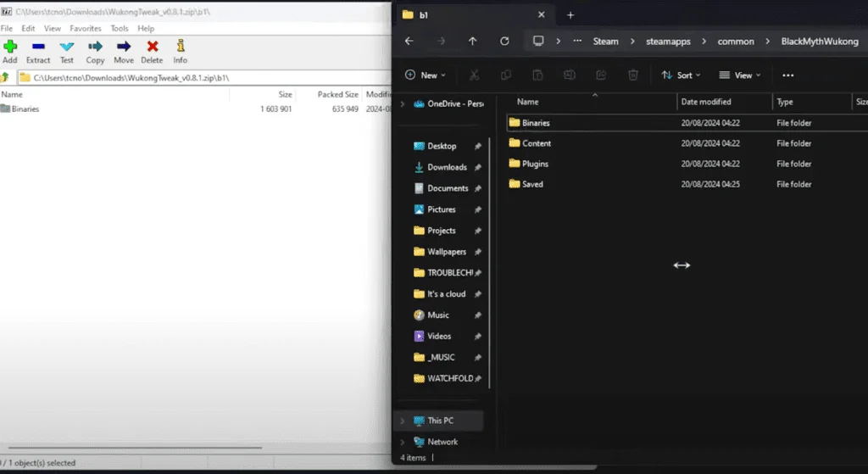Open See more options ellipsis
Screen dimensions: 868x474
click(x=787, y=75)
